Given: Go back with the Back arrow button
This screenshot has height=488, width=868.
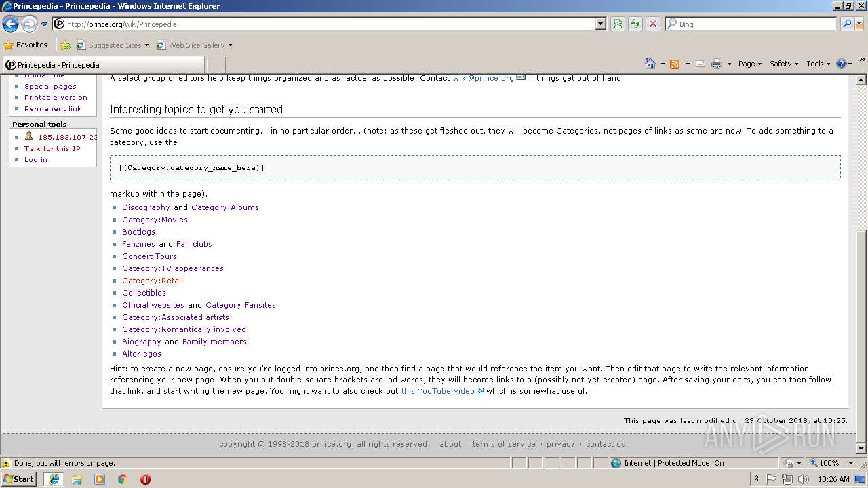Looking at the screenshot, I should [10, 24].
